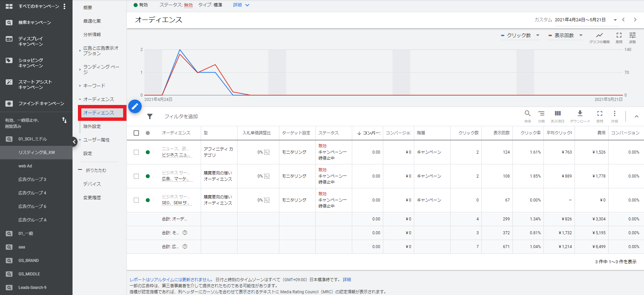This screenshot has height=295, width=644.
Task: Click the red 表示回数 legend color marker
Action: [550, 35]
